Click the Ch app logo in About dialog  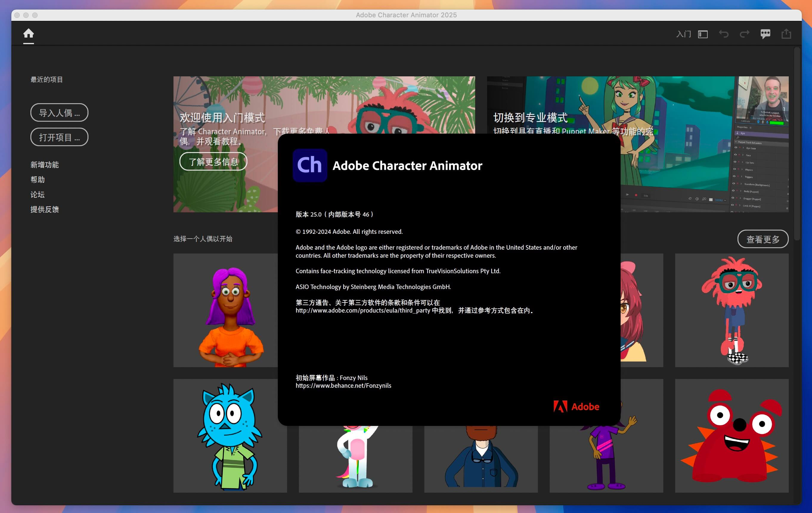pyautogui.click(x=309, y=165)
